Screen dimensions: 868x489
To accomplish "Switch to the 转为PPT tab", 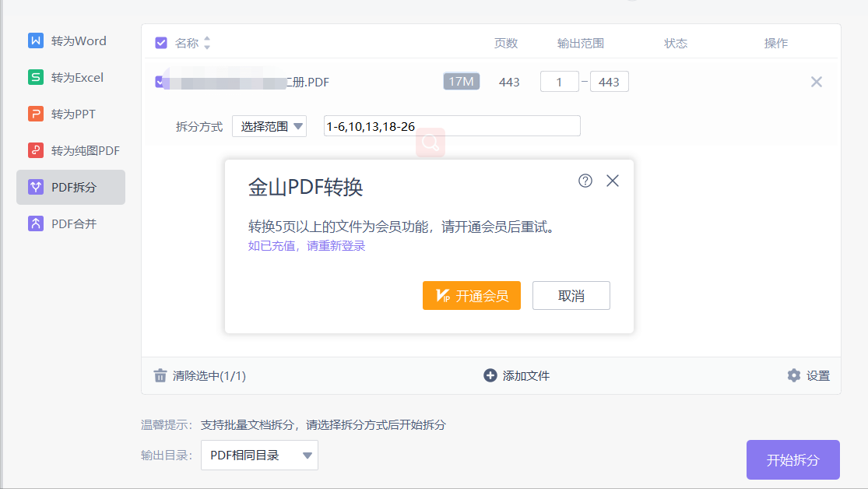I will pos(71,114).
